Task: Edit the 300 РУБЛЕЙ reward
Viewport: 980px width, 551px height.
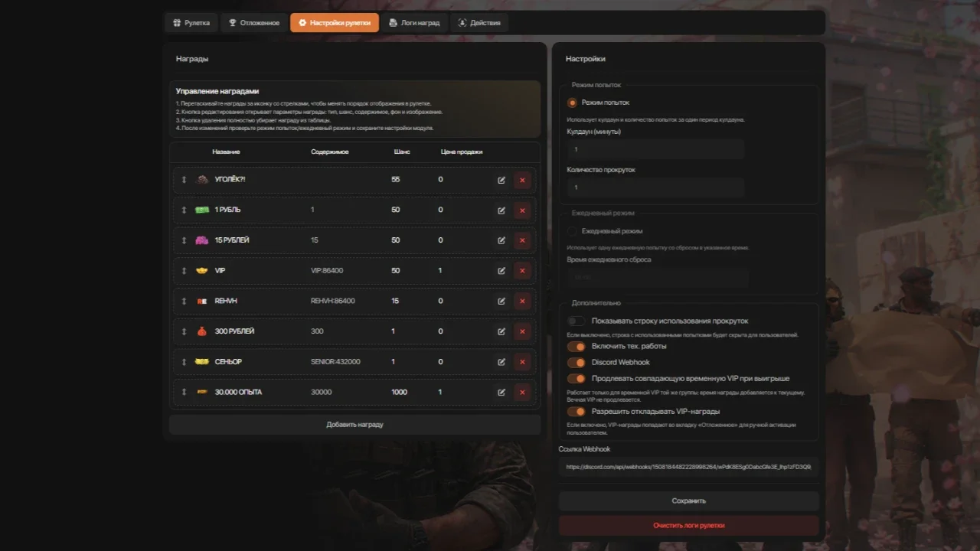Action: 501,331
